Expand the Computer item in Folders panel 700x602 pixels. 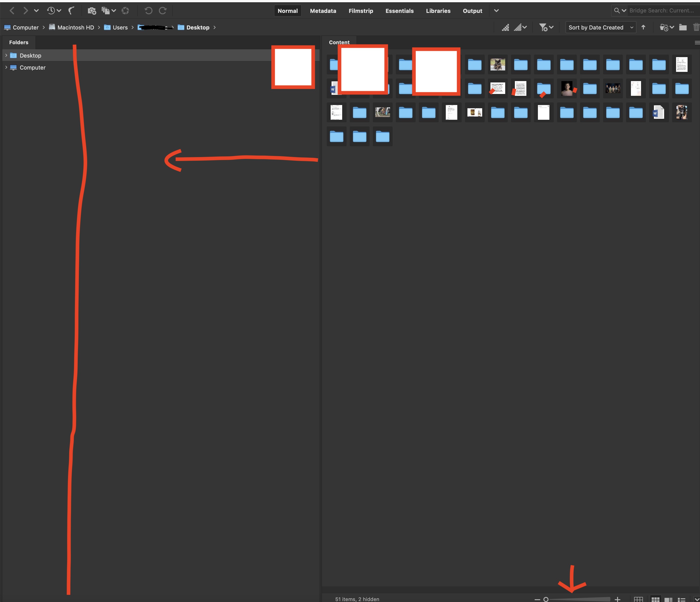tap(6, 67)
